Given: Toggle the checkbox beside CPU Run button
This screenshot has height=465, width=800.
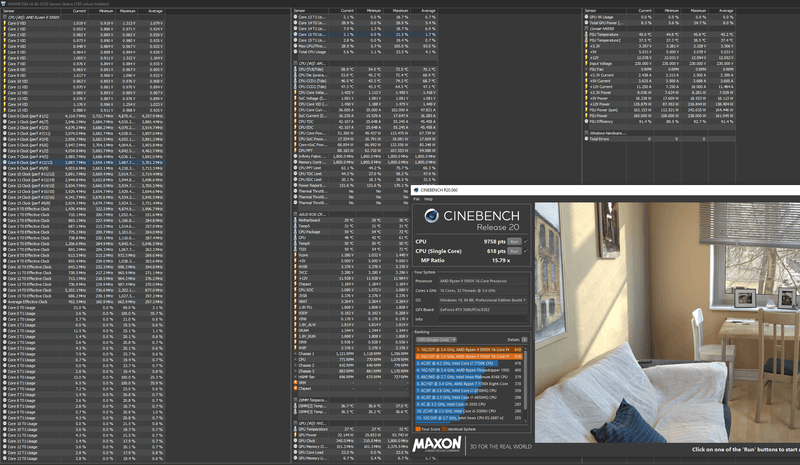Looking at the screenshot, I should [526, 241].
